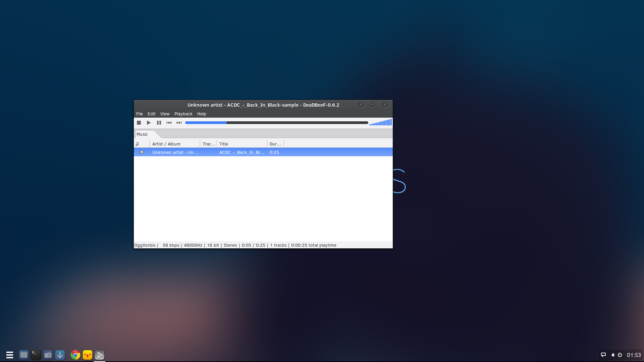Skip to the previous track
Screen dimensions: 644x362
point(169,123)
